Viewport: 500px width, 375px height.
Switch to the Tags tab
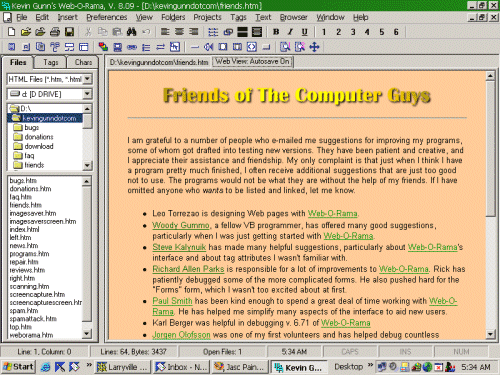click(x=51, y=62)
